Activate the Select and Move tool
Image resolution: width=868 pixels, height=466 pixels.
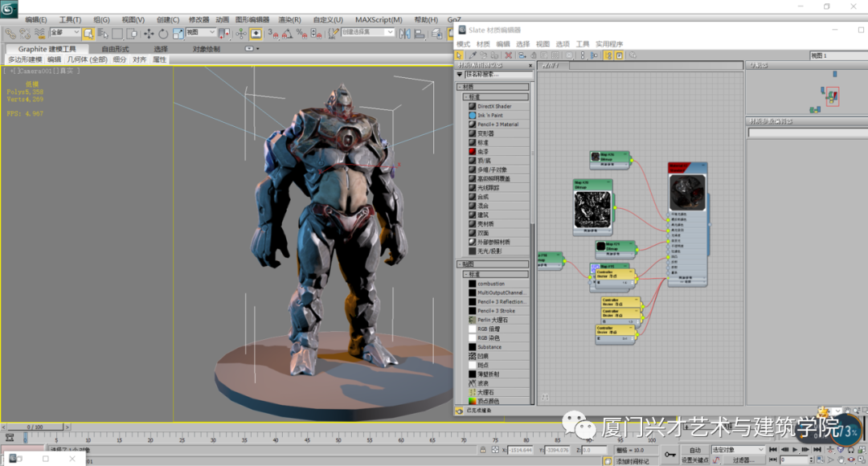point(149,33)
